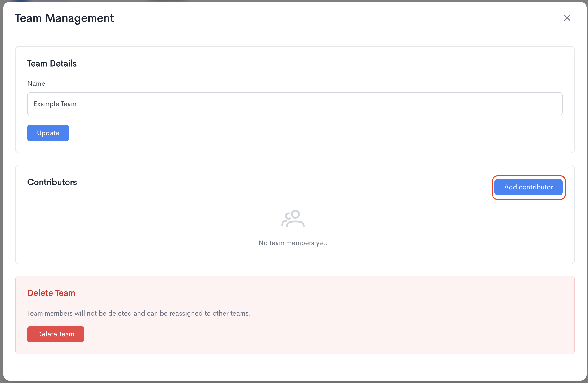
Task: Click the Name field label
Action: pyautogui.click(x=36, y=83)
